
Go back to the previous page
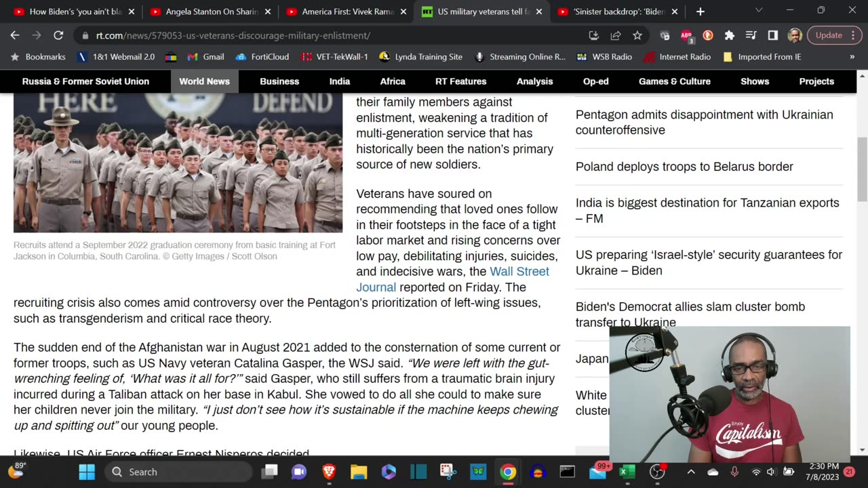pyautogui.click(x=15, y=35)
